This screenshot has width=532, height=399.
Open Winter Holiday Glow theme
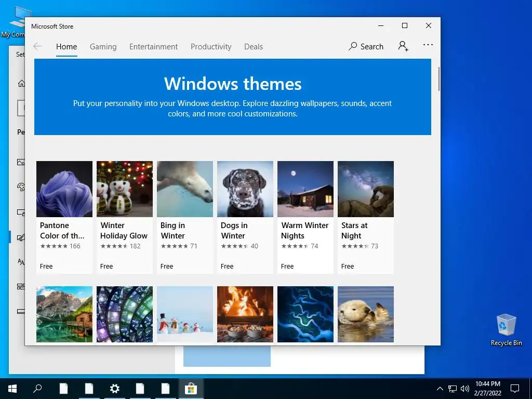click(125, 217)
